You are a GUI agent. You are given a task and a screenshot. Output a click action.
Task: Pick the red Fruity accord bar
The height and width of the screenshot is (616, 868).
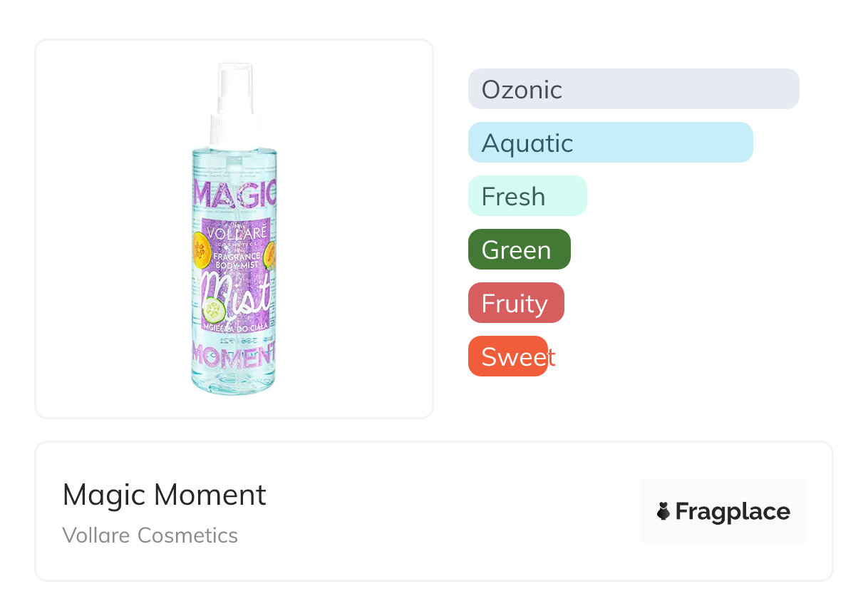click(516, 303)
